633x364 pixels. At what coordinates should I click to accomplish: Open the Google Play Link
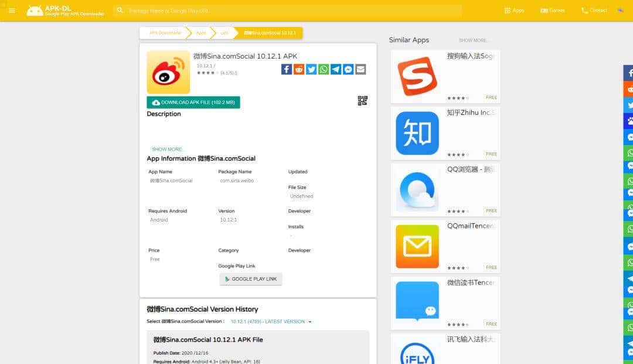coord(251,279)
